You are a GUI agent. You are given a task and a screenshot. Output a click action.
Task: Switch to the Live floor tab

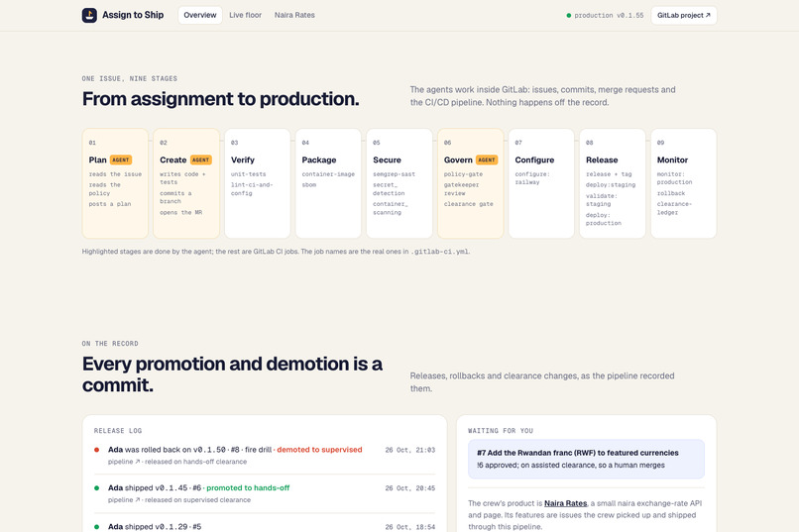(x=245, y=15)
